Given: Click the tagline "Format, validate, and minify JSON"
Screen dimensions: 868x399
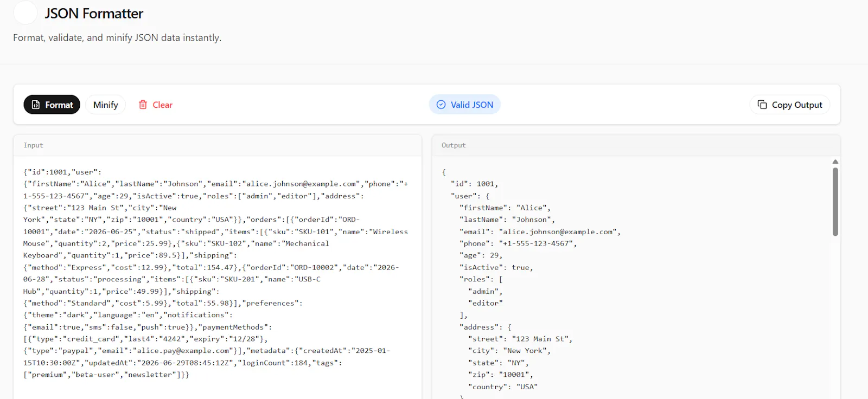Looking at the screenshot, I should click(x=117, y=37).
